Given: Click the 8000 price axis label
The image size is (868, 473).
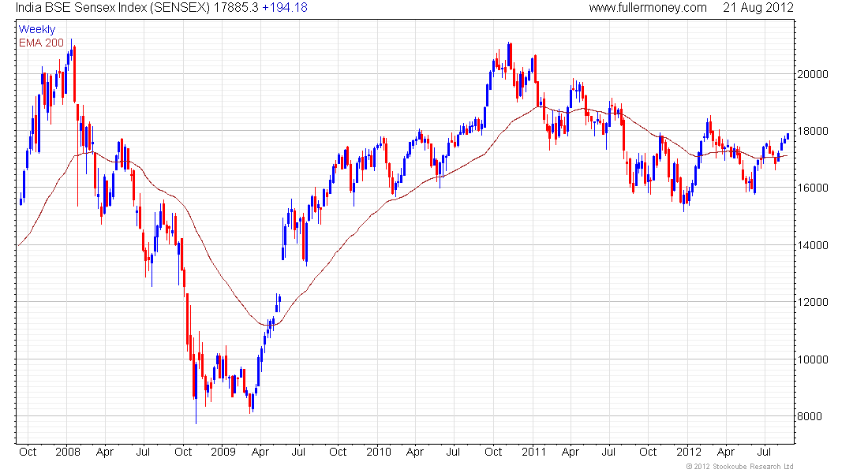Looking at the screenshot, I should click(810, 416).
